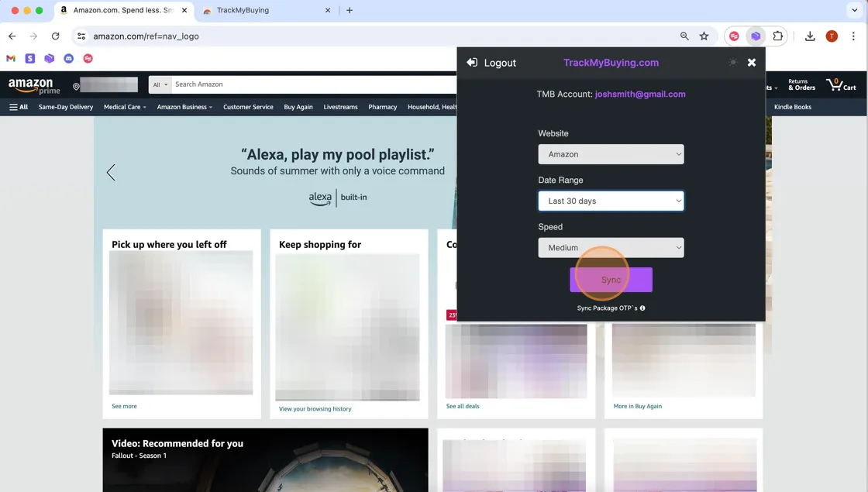Image resolution: width=868 pixels, height=492 pixels.
Task: Click the Logout icon in the popup
Action: (x=472, y=63)
